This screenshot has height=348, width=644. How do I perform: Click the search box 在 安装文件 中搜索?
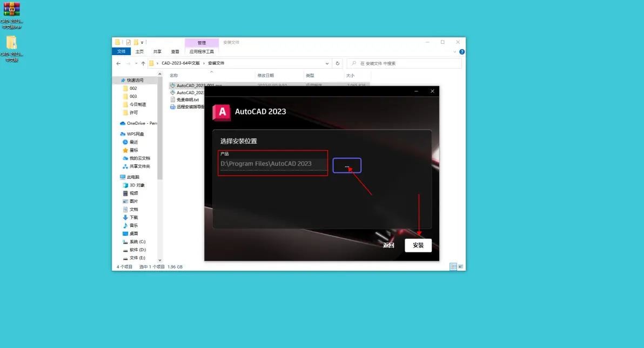click(x=405, y=63)
